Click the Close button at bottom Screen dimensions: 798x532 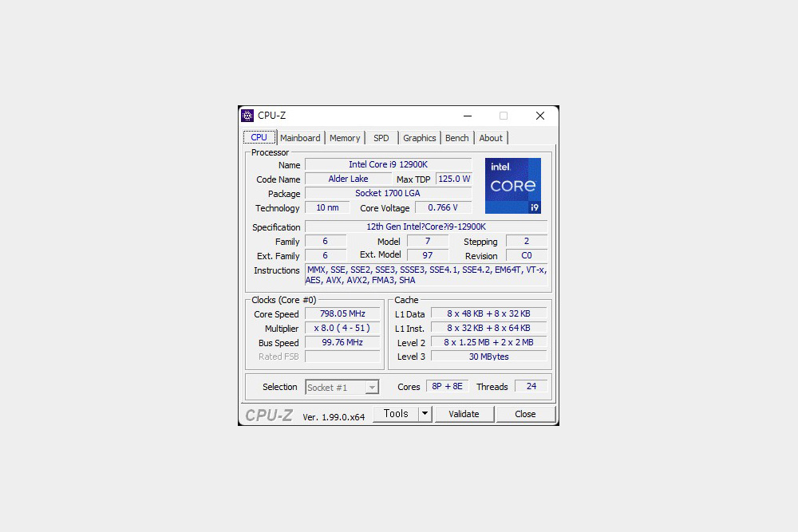click(x=525, y=414)
